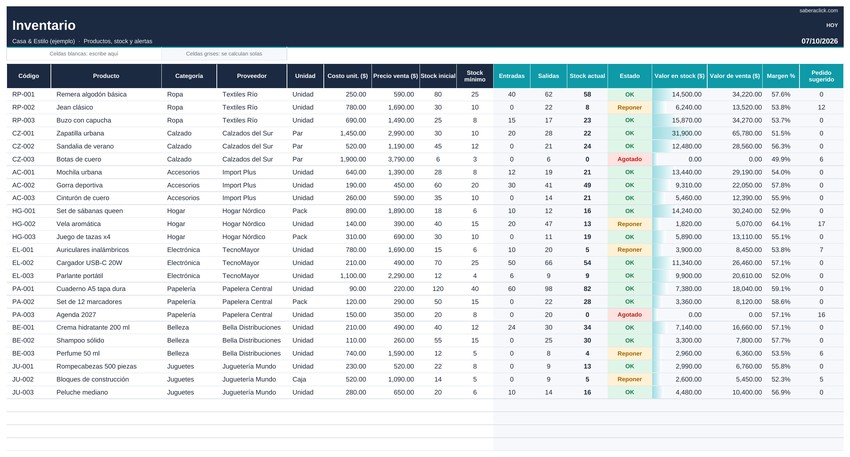Select the Código column header
Image resolution: width=850 pixels, height=457 pixels.
pyautogui.click(x=29, y=76)
